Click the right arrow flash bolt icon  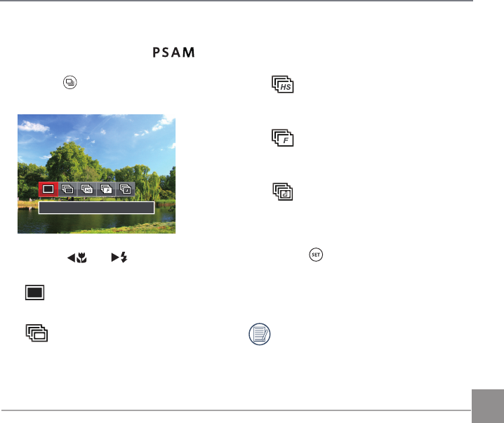(119, 257)
